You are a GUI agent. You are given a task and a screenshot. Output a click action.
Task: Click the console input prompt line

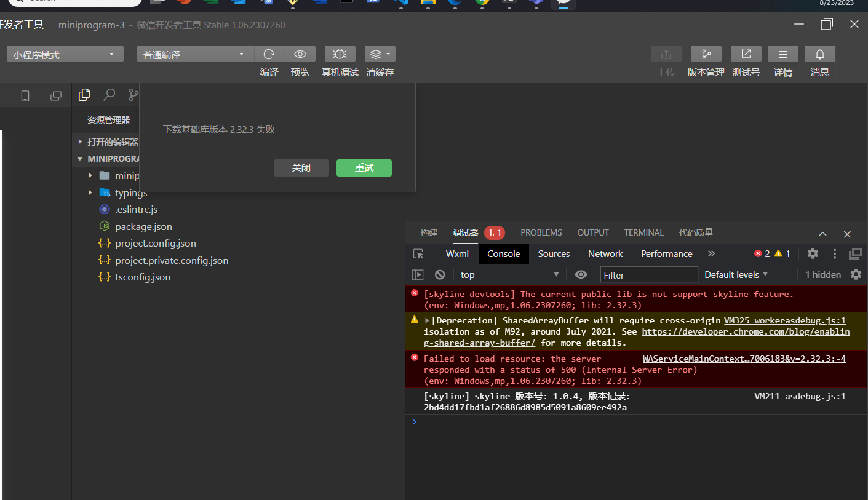coord(637,422)
